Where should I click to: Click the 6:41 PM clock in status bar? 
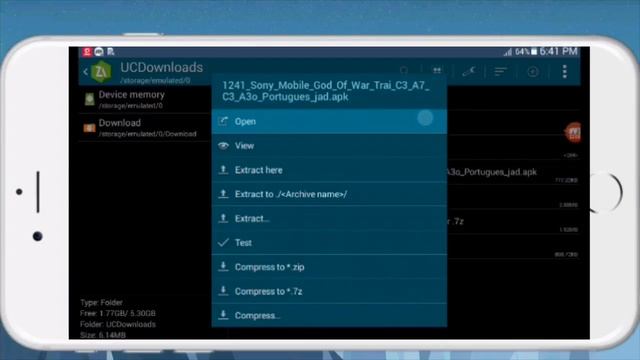pos(558,51)
